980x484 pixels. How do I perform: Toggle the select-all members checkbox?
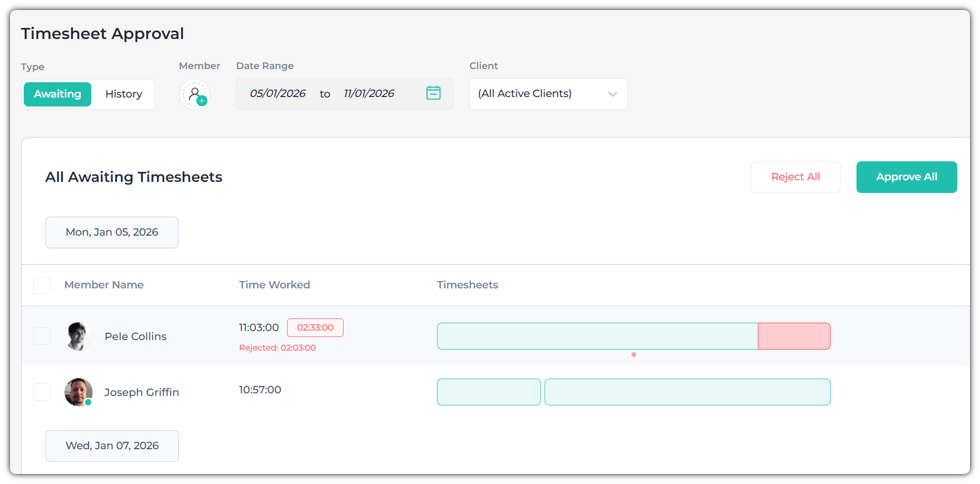pos(42,285)
